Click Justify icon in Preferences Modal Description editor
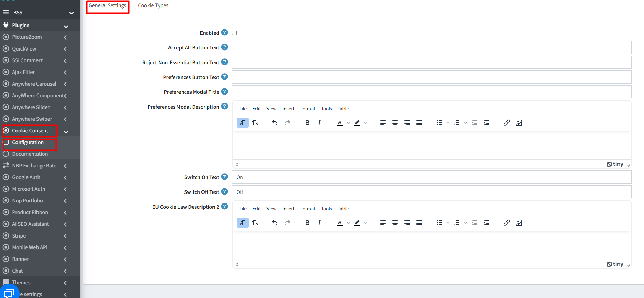 point(419,123)
